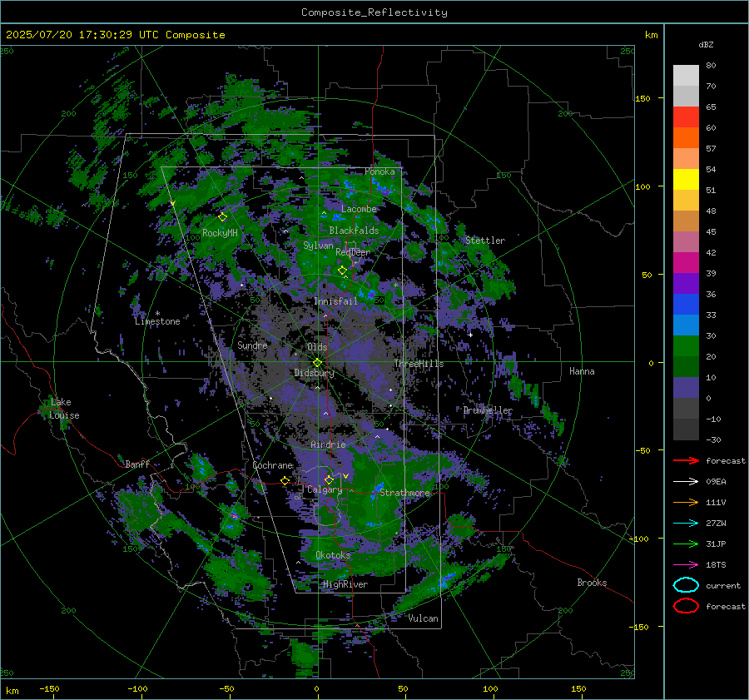The width and height of the screenshot is (749, 700).
Task: Click the cyan current ellipse icon
Action: point(686,585)
